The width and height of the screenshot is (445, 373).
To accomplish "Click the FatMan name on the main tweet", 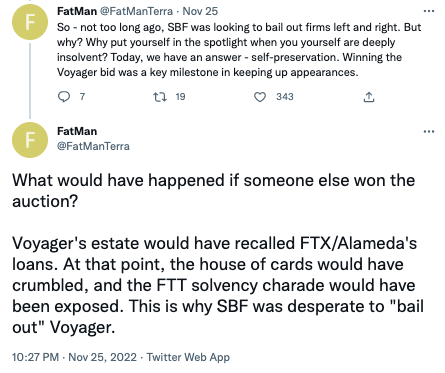I will click(x=77, y=131).
